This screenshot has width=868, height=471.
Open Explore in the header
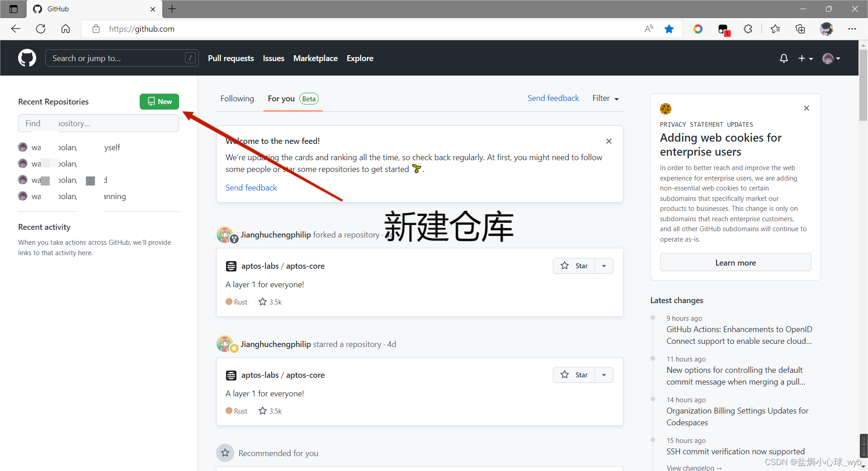pyautogui.click(x=360, y=58)
